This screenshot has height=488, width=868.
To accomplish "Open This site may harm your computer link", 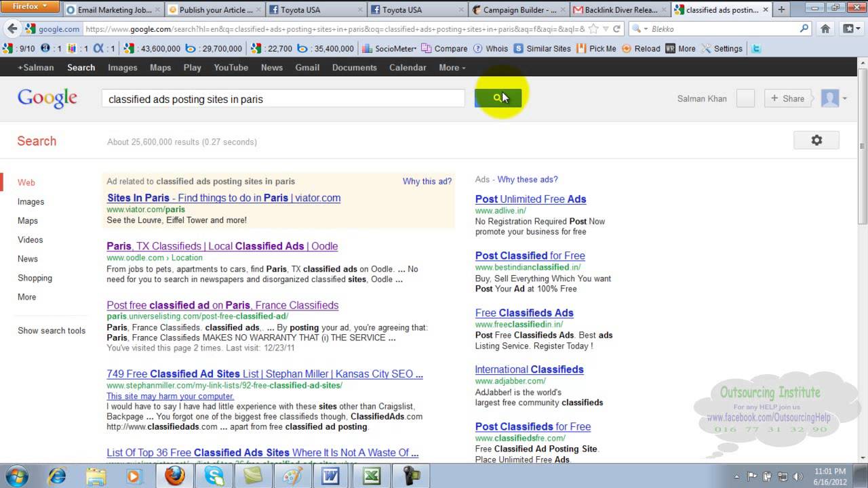I will [x=170, y=396].
